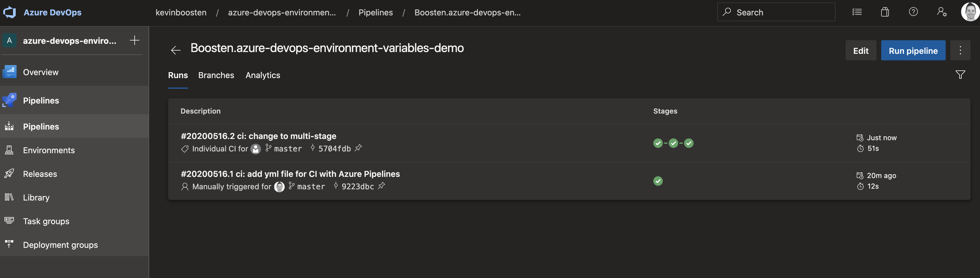The width and height of the screenshot is (980, 278).
Task: Click the Run pipeline button
Action: pyautogui.click(x=913, y=51)
